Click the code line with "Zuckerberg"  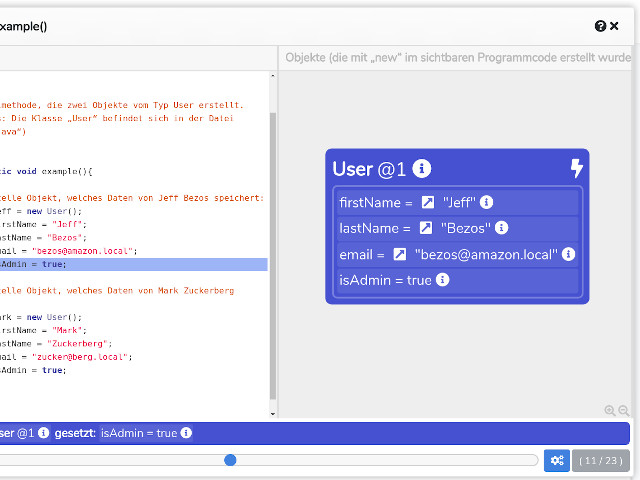pos(56,344)
